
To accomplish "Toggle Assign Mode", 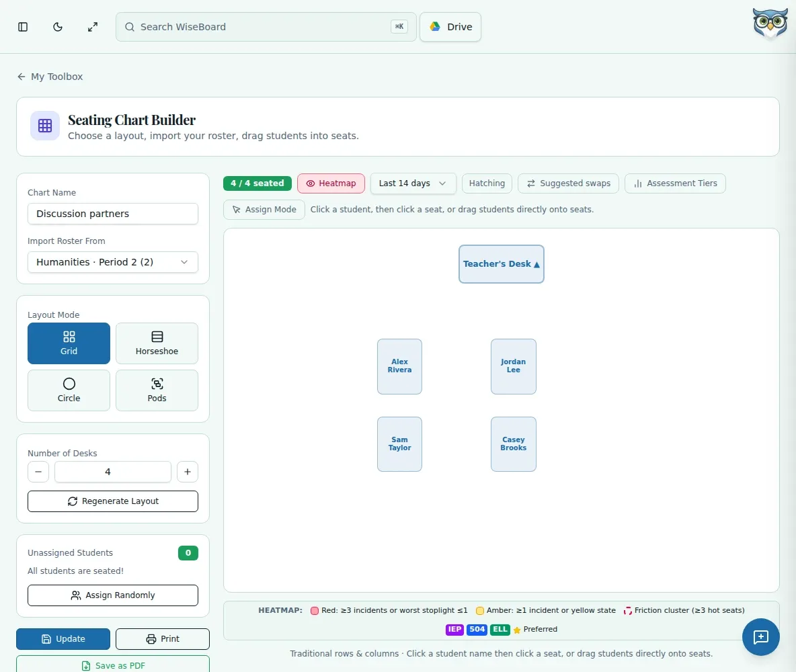I will pos(264,210).
